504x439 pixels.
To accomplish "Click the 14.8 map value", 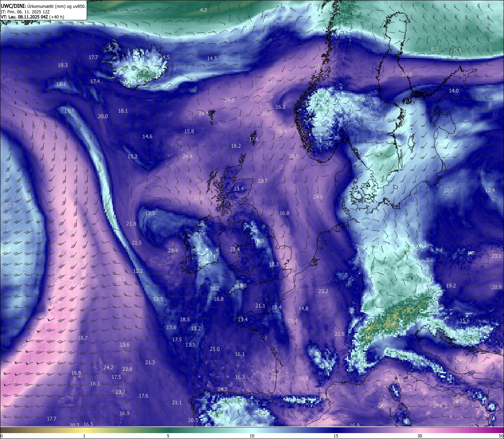I will tap(303, 308).
